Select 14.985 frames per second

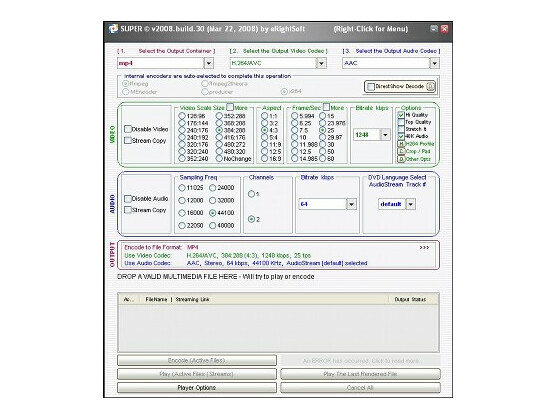(x=294, y=159)
